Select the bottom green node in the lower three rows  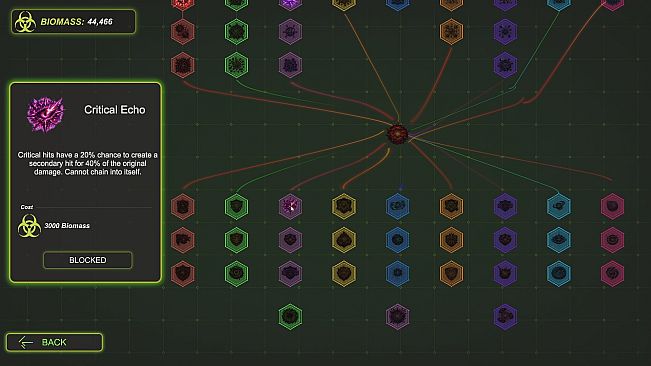coord(236,273)
